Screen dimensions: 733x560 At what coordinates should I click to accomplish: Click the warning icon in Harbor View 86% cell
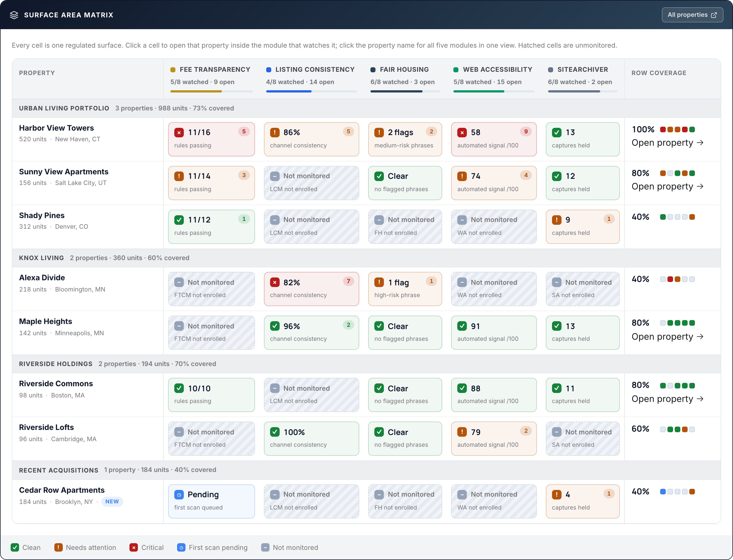tap(275, 133)
